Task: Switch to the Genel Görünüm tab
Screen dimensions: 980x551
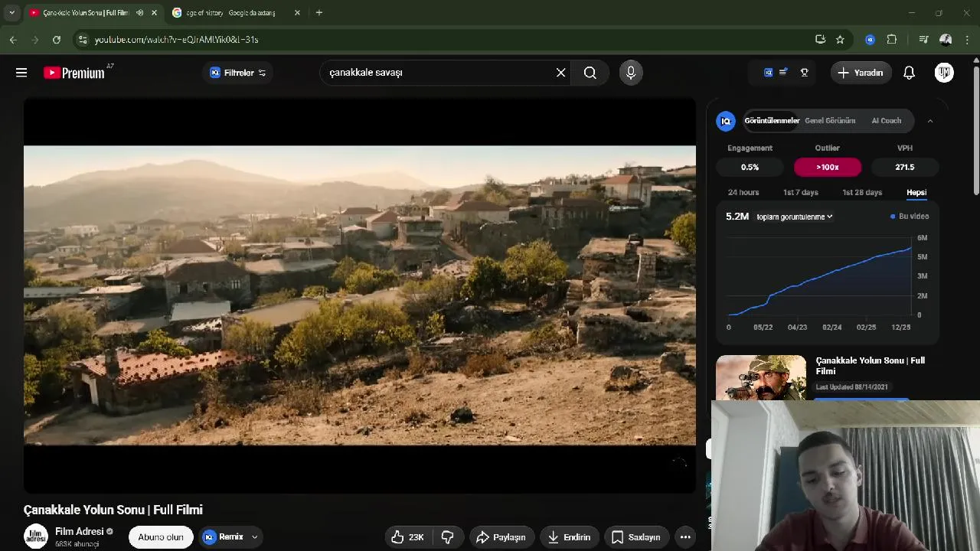Action: [830, 121]
